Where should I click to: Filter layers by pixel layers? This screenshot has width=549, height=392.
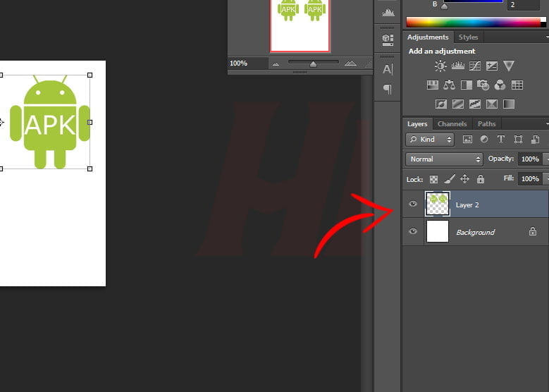pos(467,139)
